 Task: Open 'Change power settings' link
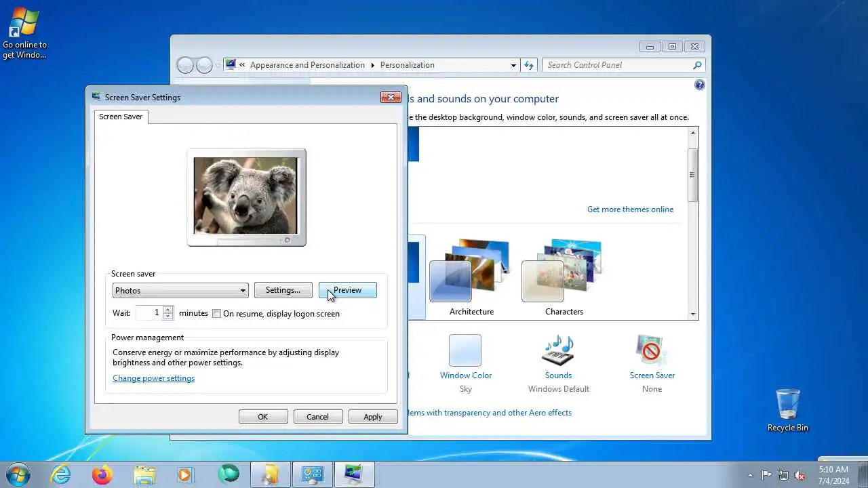point(153,378)
